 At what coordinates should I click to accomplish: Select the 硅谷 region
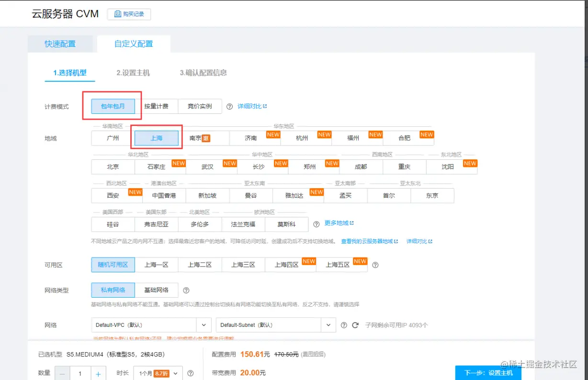tap(113, 224)
